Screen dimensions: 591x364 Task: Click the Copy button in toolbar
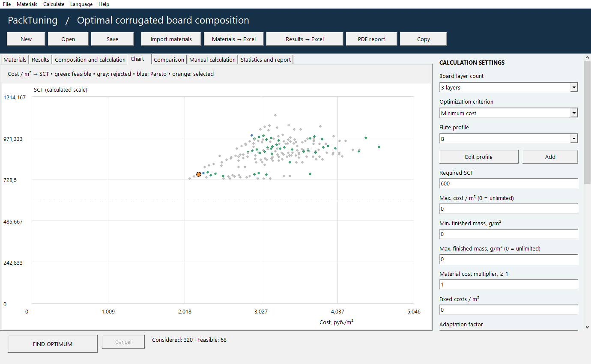(424, 39)
